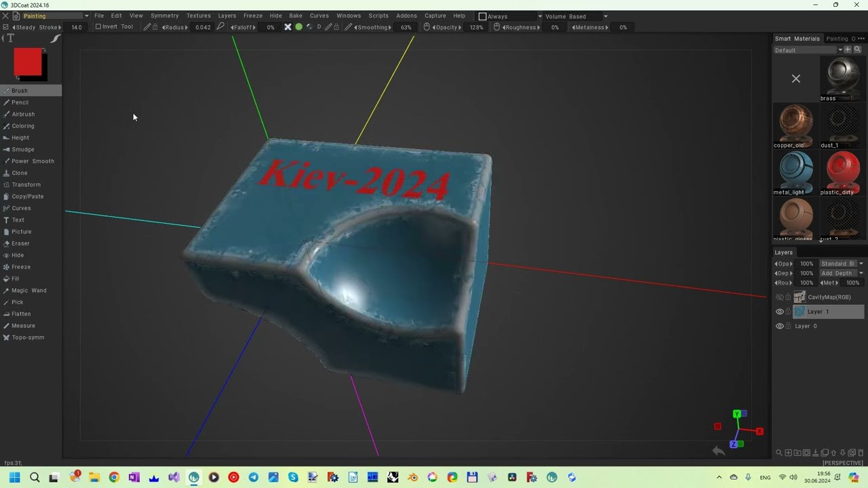This screenshot has width=868, height=488.
Task: Open the Volume Based dropdown
Action: (576, 16)
